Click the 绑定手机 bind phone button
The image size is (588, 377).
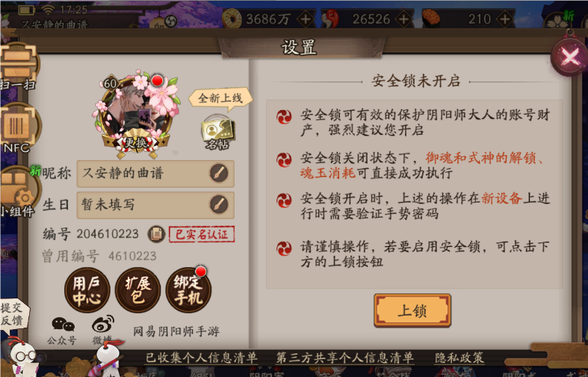click(188, 290)
